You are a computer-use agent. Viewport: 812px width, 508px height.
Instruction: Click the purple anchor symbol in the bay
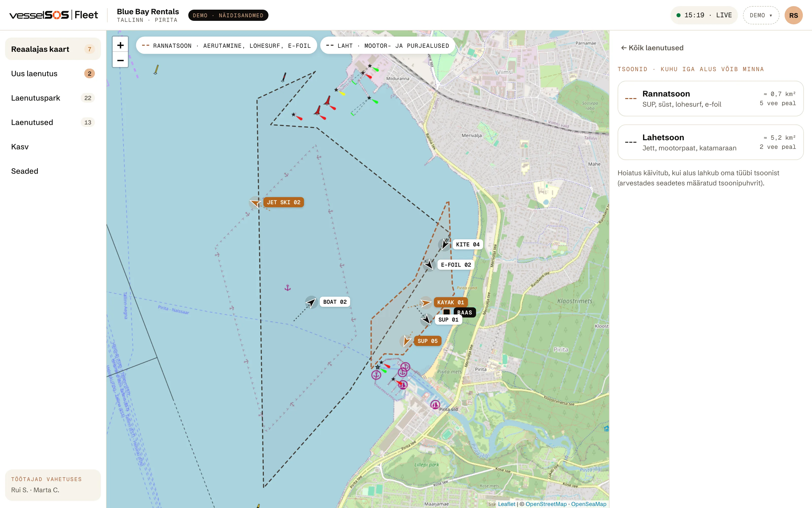pos(287,288)
